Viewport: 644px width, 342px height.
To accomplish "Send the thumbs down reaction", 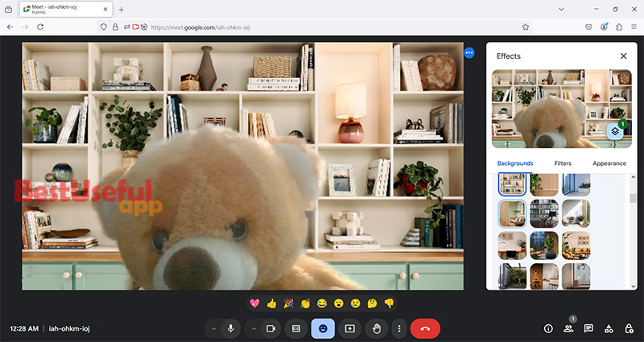I will (x=389, y=303).
